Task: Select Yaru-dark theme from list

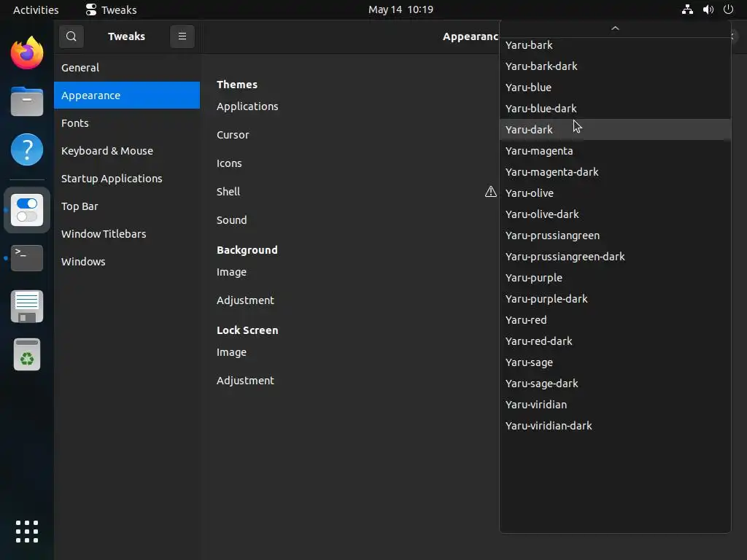Action: click(x=529, y=130)
